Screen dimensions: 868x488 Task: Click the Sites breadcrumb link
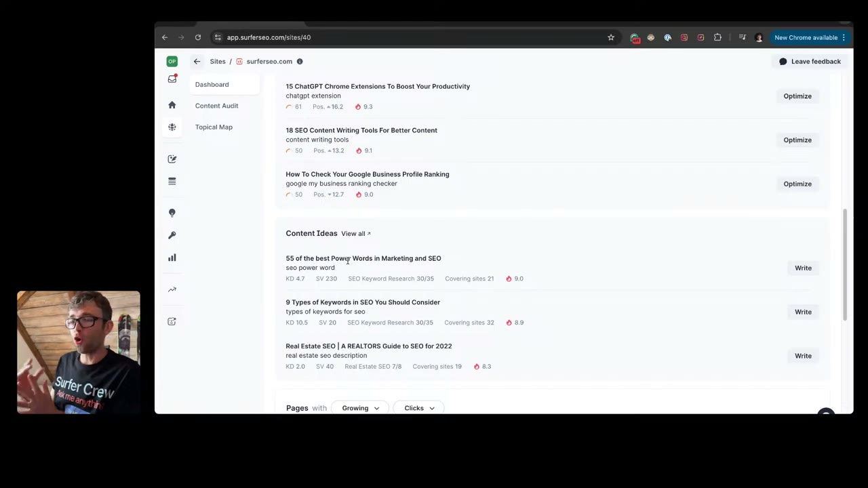click(218, 62)
